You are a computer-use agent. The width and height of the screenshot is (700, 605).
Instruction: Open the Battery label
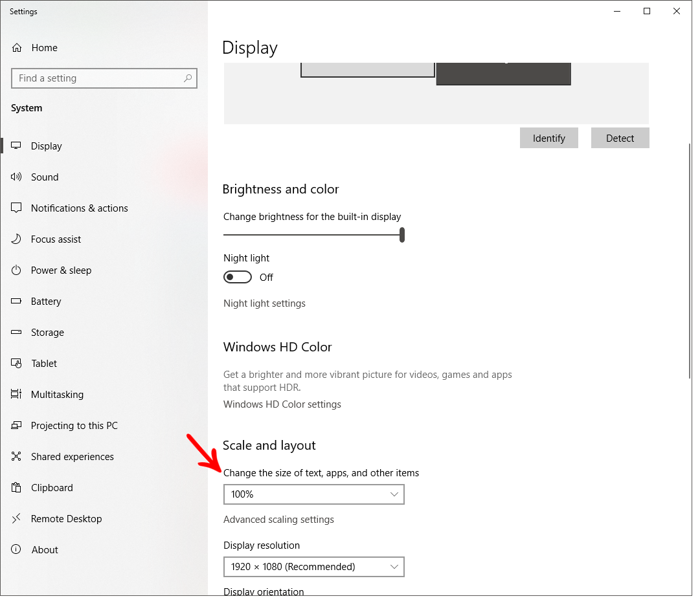(46, 302)
